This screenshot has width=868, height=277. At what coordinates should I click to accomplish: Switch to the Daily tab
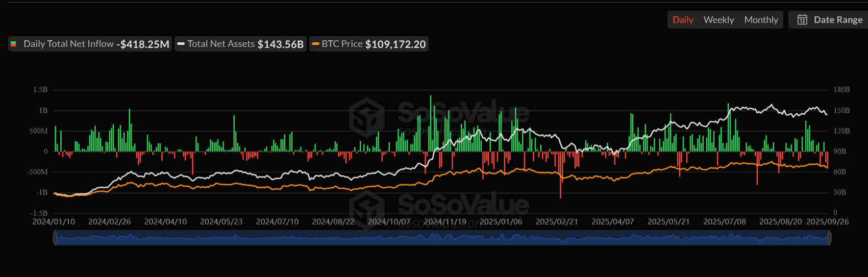[x=683, y=20]
